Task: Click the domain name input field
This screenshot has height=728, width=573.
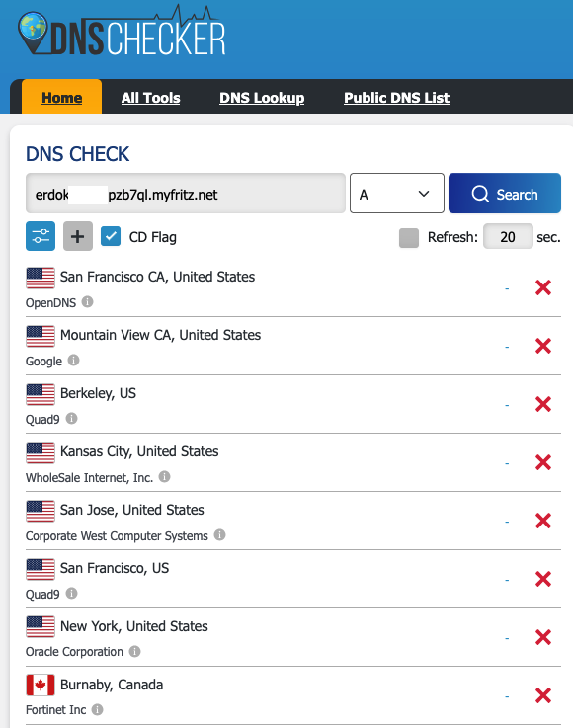Action: 186,194
